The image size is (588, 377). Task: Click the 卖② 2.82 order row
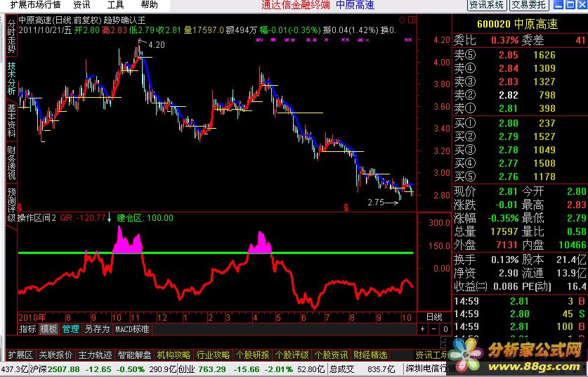(x=520, y=95)
